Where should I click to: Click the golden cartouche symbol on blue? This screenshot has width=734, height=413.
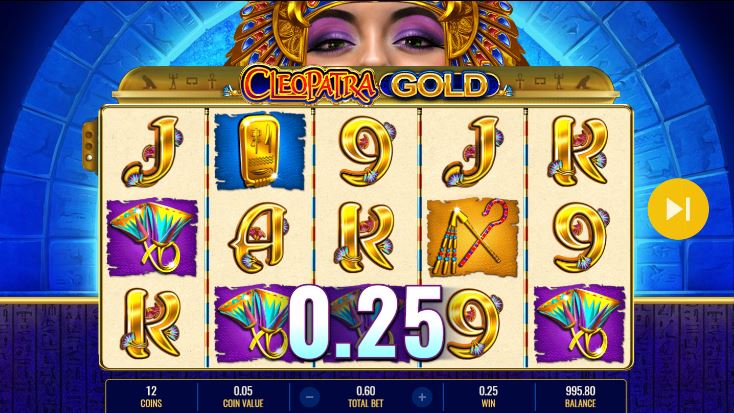[259, 151]
